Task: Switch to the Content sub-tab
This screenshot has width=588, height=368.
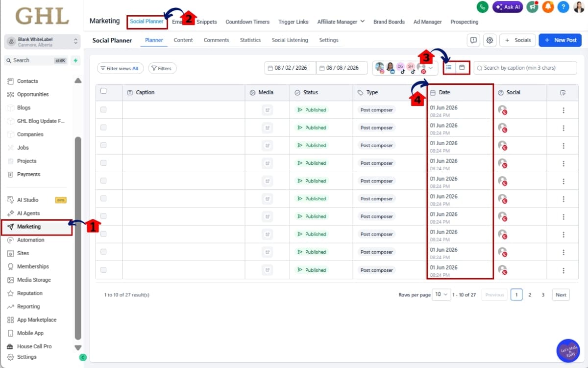Action: pos(183,40)
